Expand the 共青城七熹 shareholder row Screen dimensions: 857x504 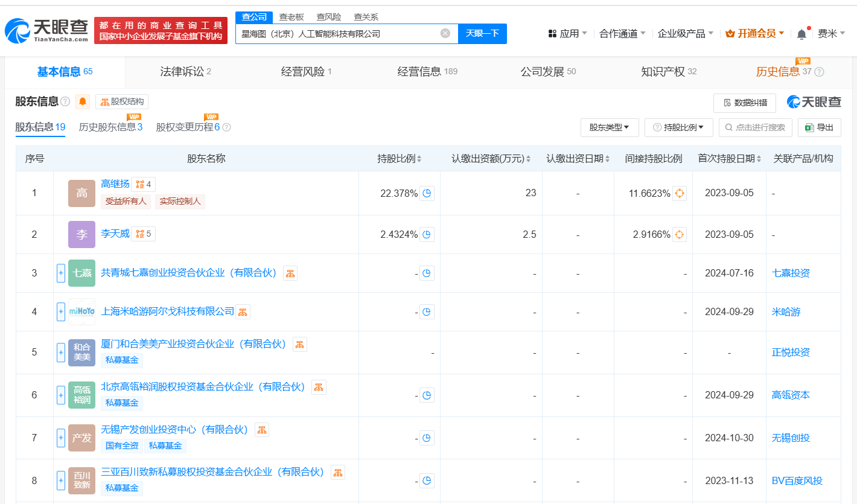pos(61,273)
